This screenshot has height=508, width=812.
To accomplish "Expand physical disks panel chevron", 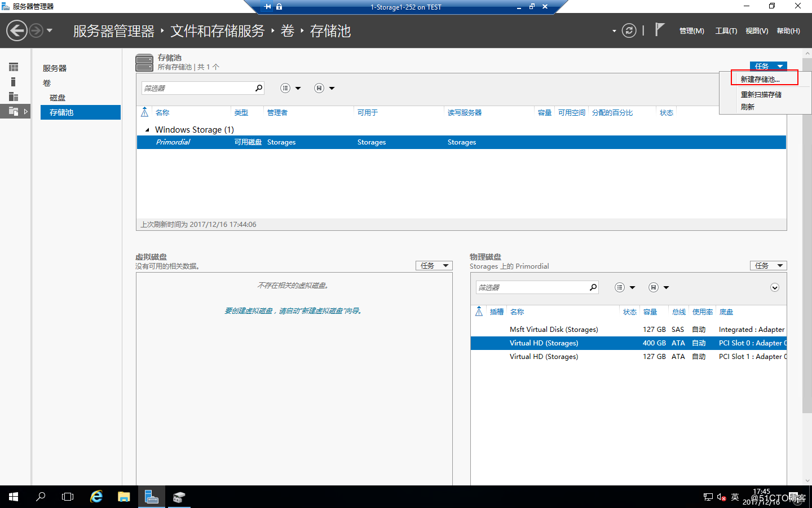I will point(775,288).
